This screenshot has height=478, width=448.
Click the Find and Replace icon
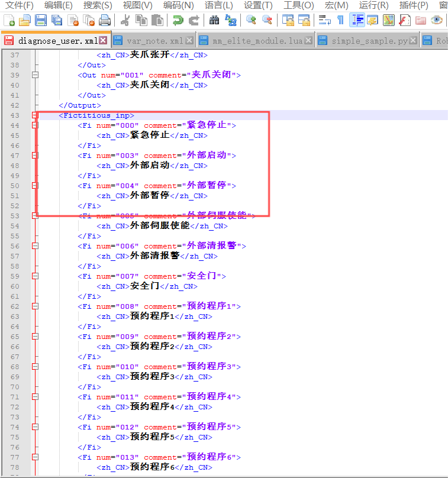click(x=230, y=20)
